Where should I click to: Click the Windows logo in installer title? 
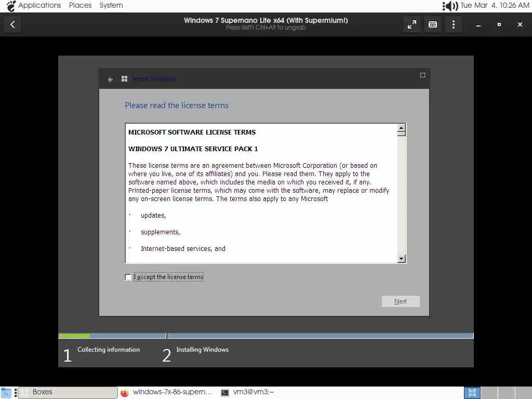pyautogui.click(x=124, y=79)
